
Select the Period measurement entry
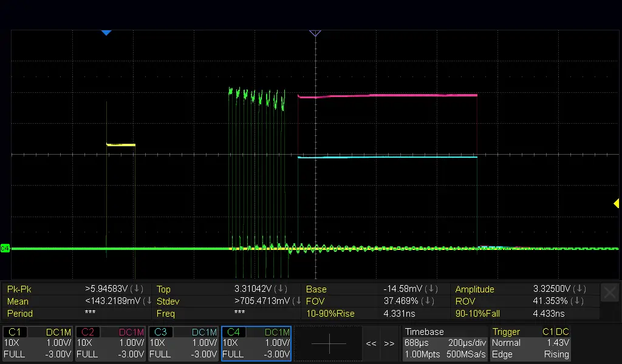(x=78, y=313)
